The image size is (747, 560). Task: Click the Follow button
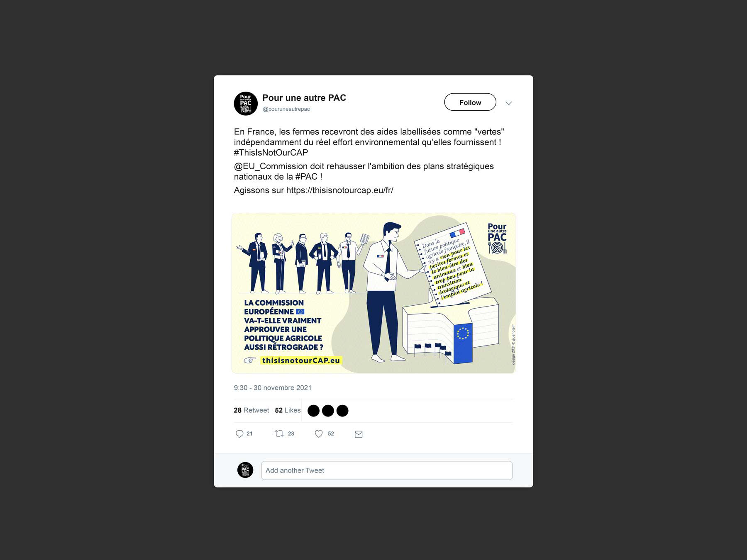[x=470, y=102]
